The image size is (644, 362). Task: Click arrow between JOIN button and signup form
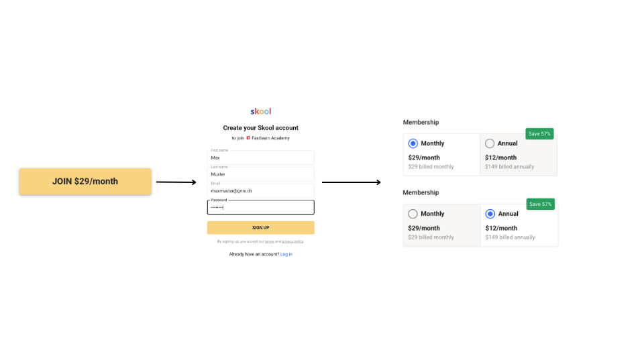pos(176,182)
